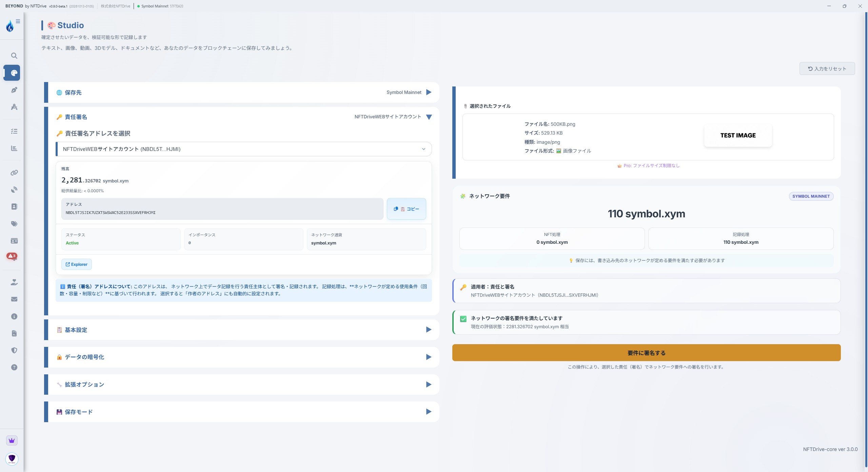Open the checklist sidebar icon
Screen dimensions: 868x472
14,131
